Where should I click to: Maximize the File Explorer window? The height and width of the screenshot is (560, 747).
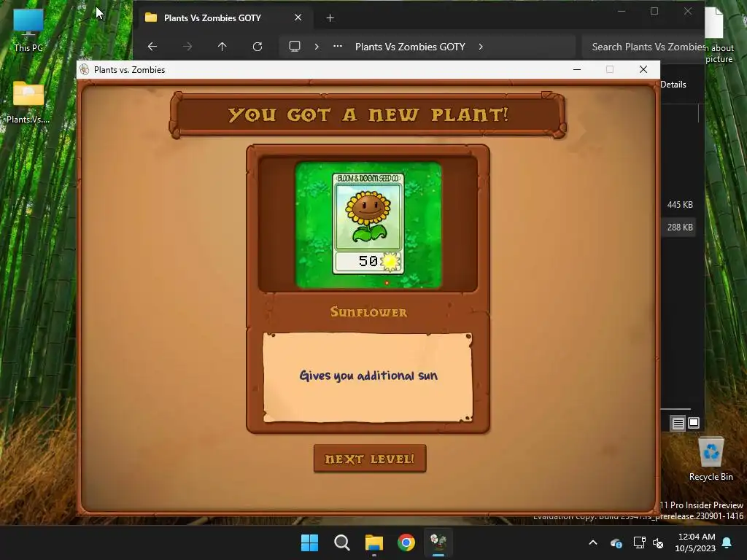[654, 11]
